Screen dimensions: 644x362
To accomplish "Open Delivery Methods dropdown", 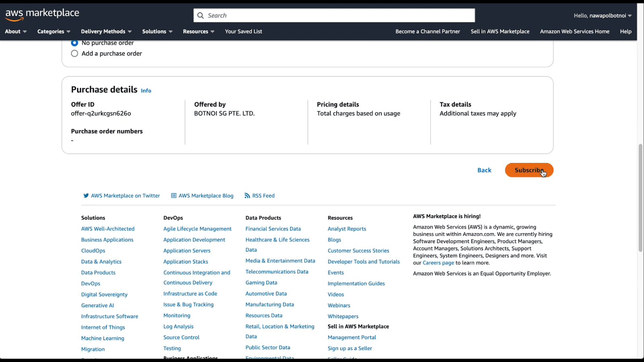I will coord(106,31).
